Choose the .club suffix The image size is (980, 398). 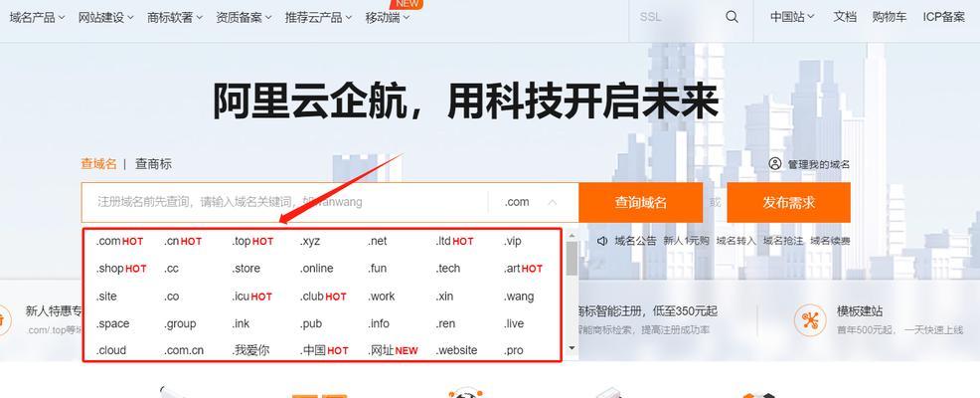pyautogui.click(x=323, y=296)
